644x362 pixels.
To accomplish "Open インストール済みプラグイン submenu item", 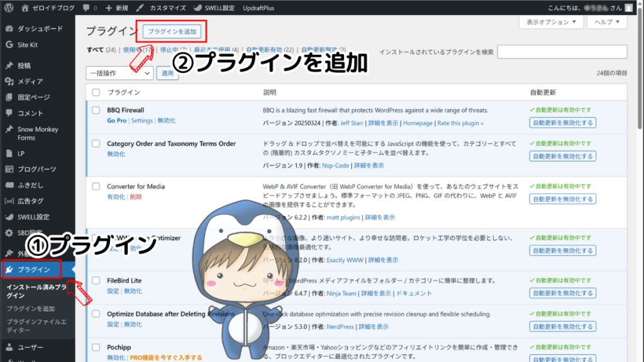I will tap(36, 292).
